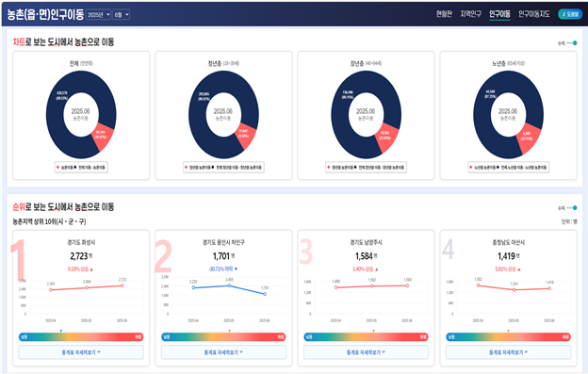Toggle the 수치 switch in chart section
The image size is (588, 374).
(572, 43)
